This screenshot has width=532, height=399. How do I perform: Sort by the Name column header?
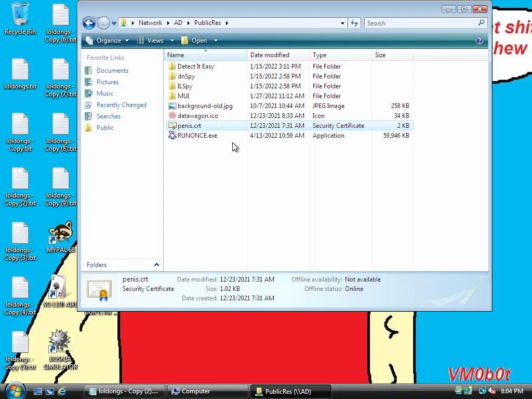pos(206,55)
